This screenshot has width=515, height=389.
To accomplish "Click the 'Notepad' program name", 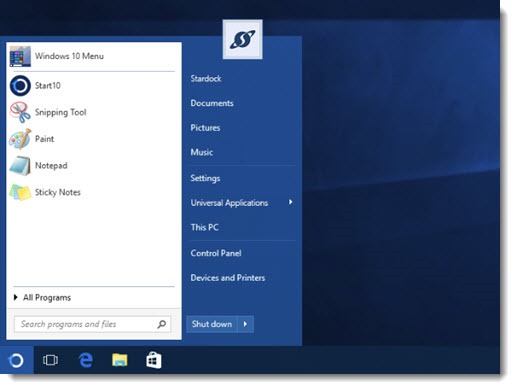I will (x=51, y=166).
